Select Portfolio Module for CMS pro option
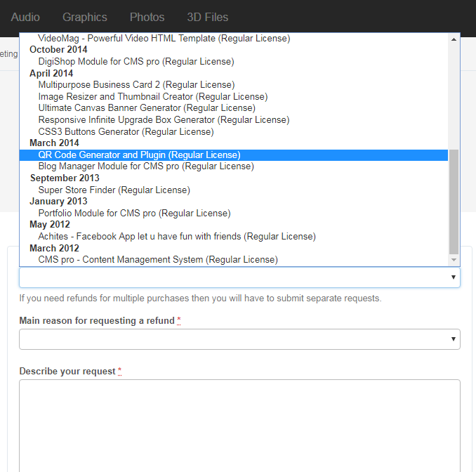This screenshot has width=476, height=472. coord(234,213)
